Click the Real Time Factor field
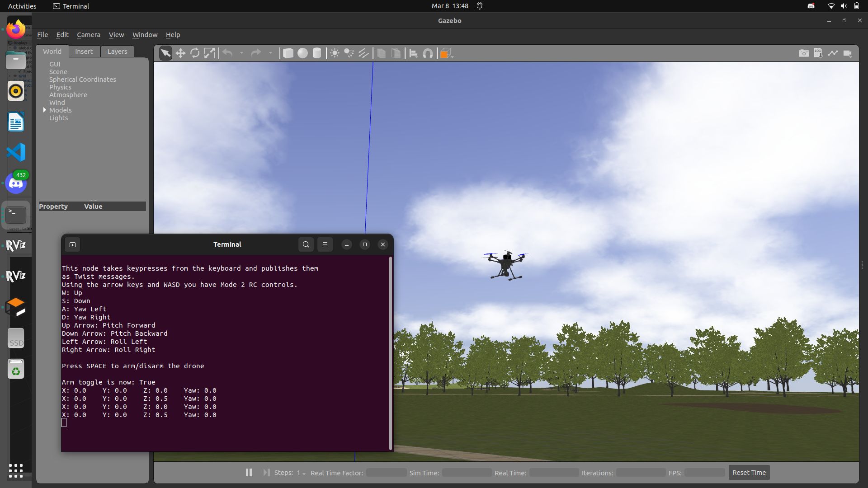 pos(386,473)
